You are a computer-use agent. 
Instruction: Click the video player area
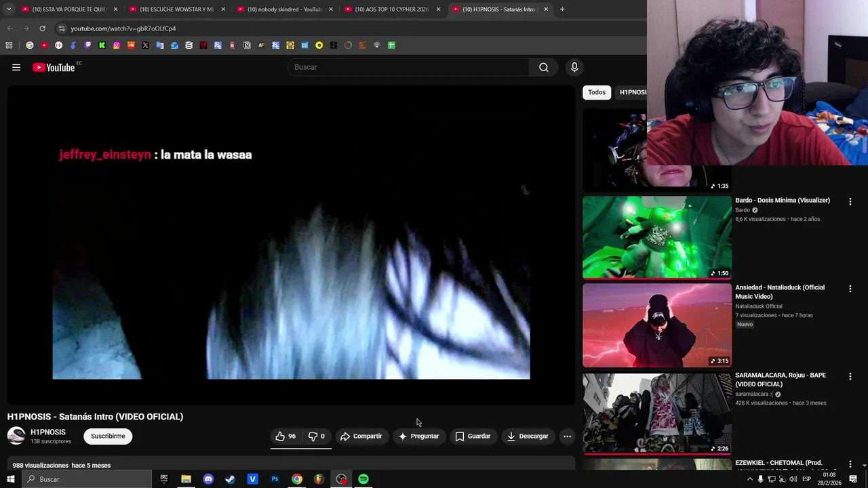291,245
